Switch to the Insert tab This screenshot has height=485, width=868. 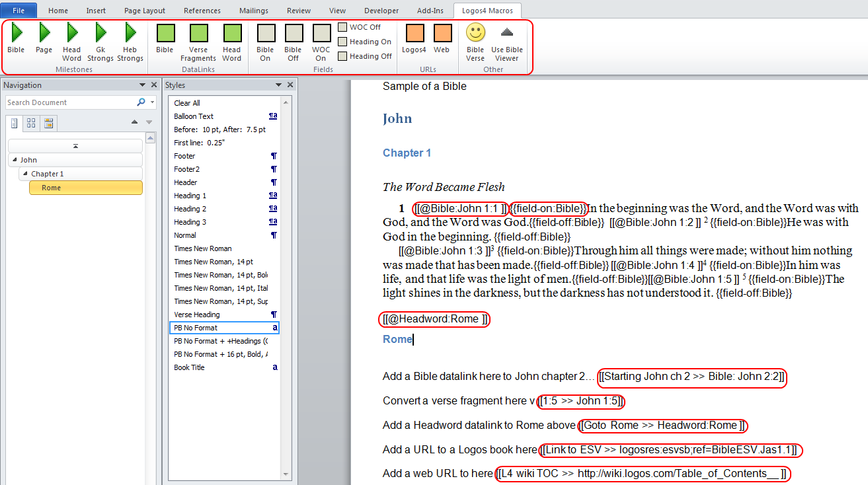[x=96, y=11]
